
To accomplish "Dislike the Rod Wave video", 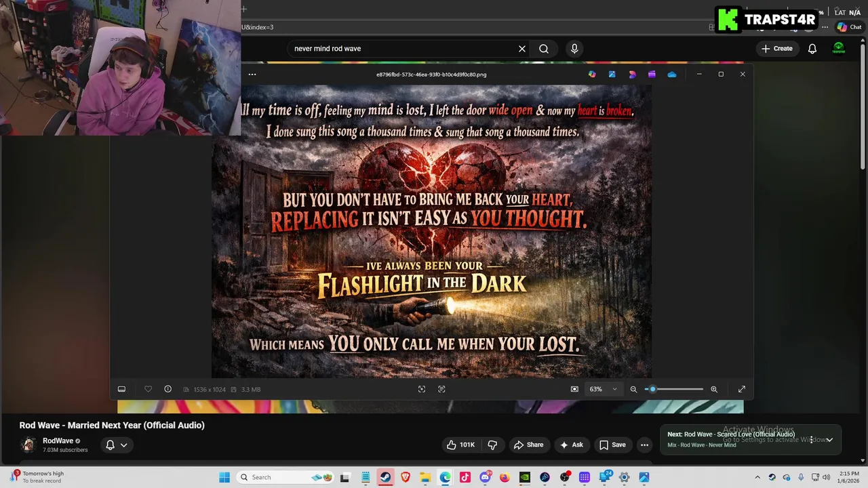I will (493, 445).
